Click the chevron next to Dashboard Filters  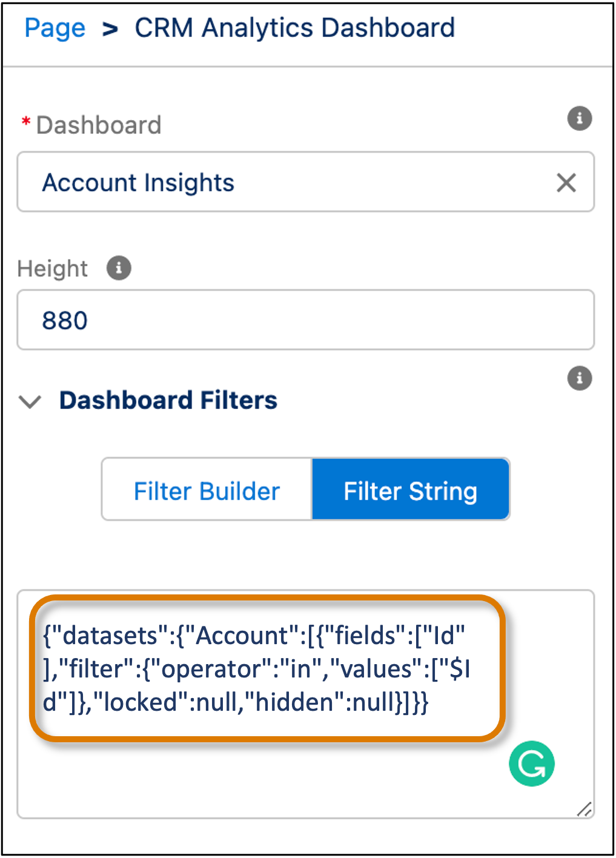click(x=29, y=401)
